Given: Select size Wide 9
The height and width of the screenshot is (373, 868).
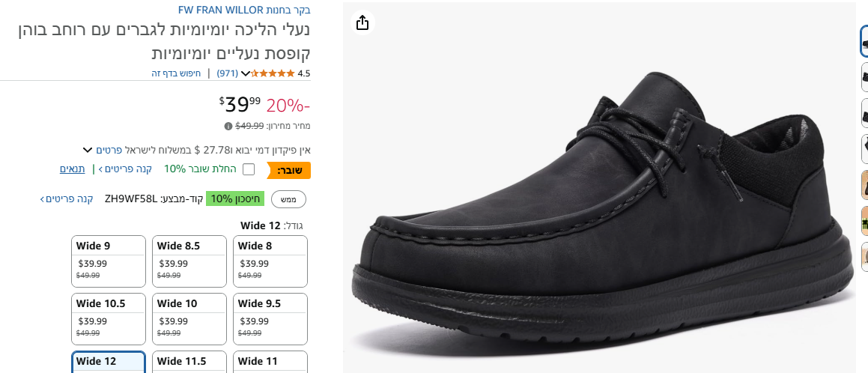Looking at the screenshot, I should pos(109,261).
